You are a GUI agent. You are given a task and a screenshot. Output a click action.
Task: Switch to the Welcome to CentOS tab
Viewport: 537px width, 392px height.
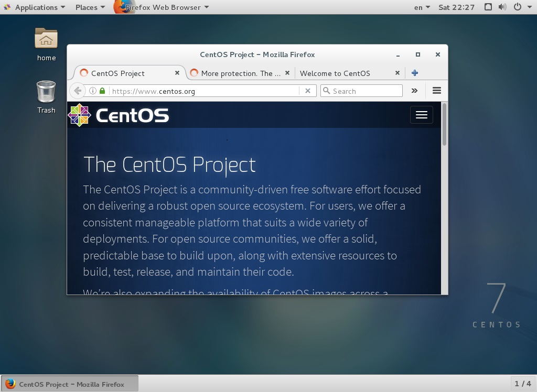click(349, 73)
